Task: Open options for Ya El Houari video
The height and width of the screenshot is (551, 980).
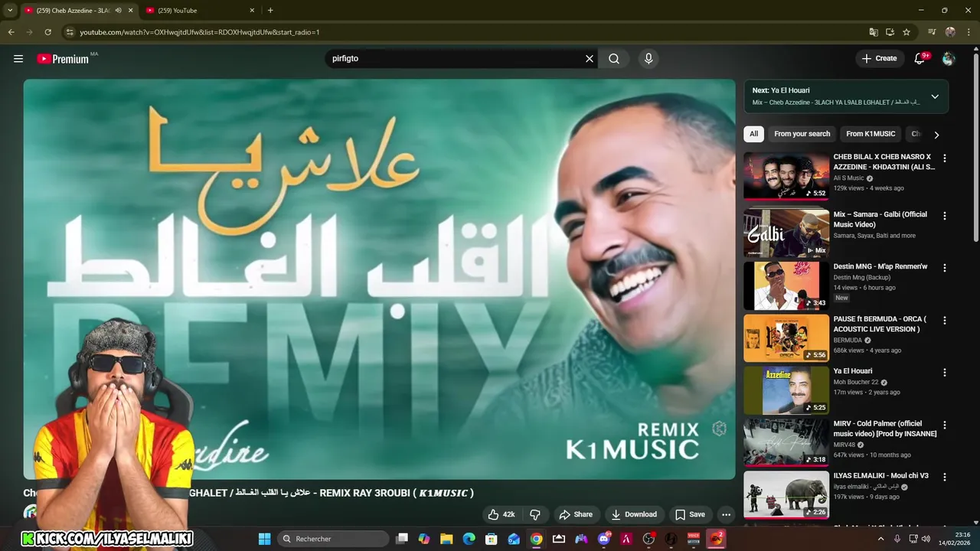Action: pos(944,372)
